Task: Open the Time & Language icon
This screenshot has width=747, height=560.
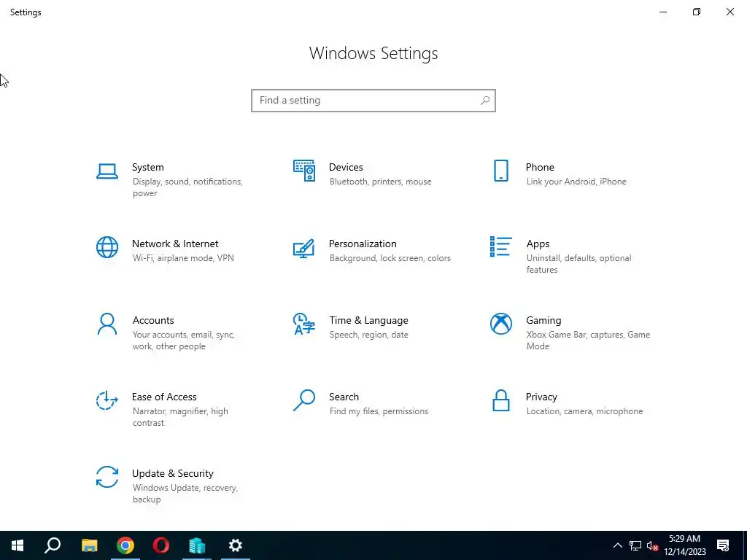Action: (304, 324)
